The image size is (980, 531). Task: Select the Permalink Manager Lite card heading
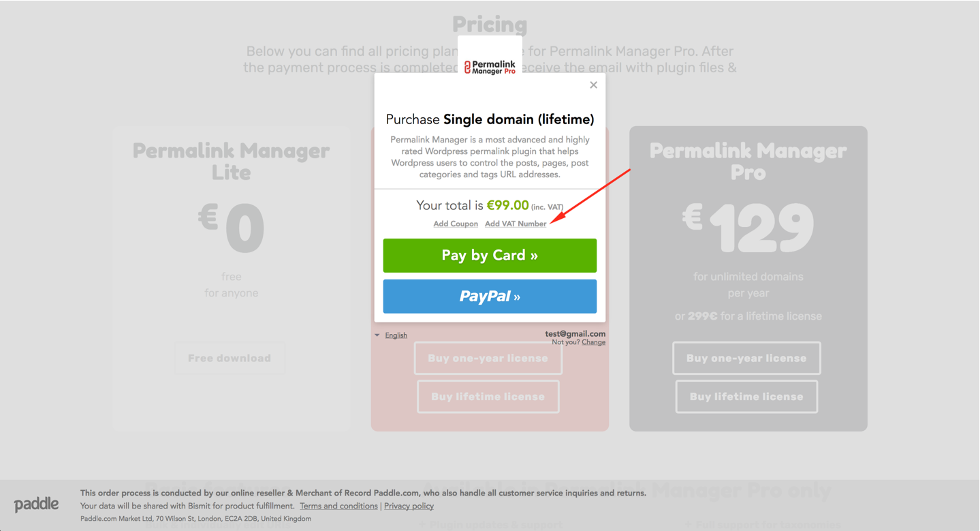(x=232, y=161)
